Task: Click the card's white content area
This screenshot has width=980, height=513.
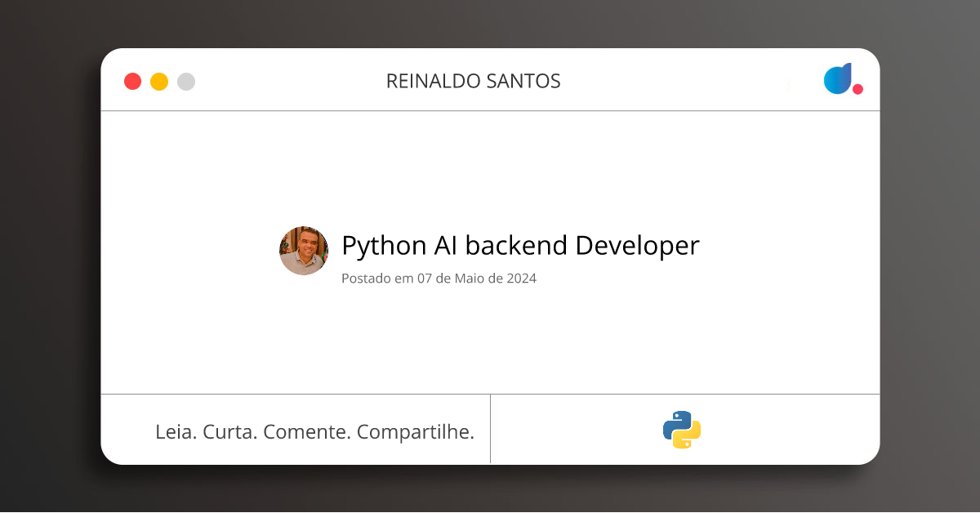Action: (x=490, y=343)
